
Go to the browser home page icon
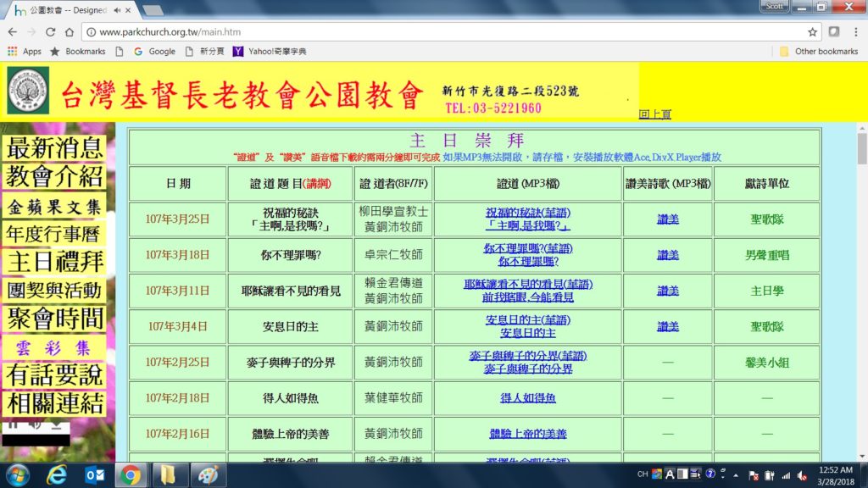pyautogui.click(x=70, y=31)
